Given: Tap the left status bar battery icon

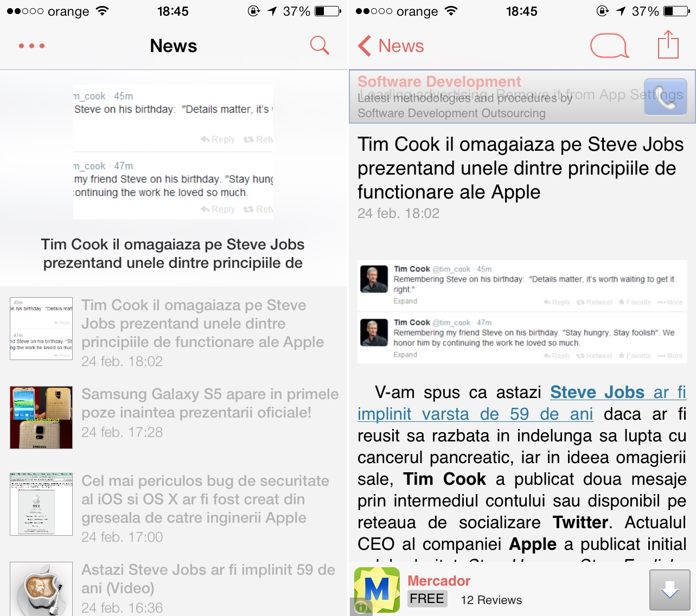Looking at the screenshot, I should (328, 11).
